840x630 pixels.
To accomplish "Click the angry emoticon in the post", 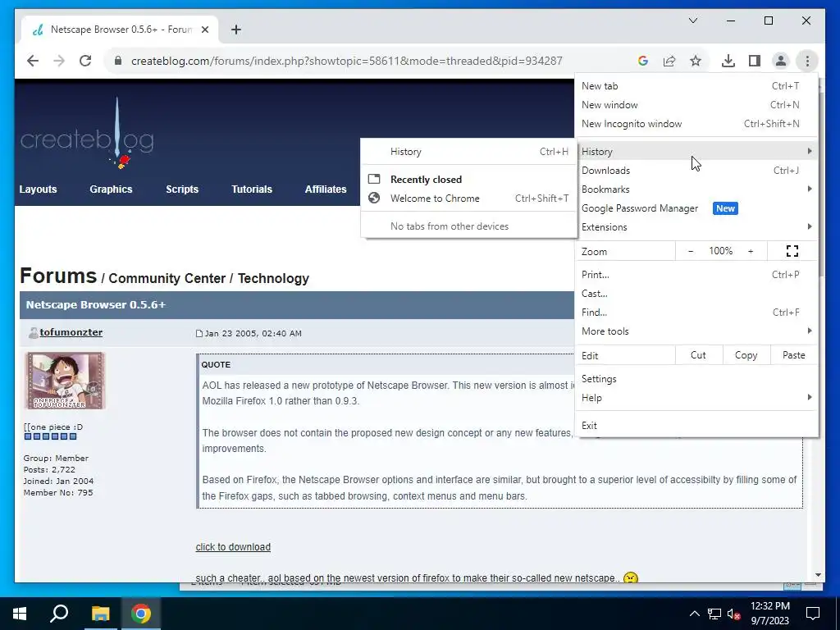I will click(631, 577).
